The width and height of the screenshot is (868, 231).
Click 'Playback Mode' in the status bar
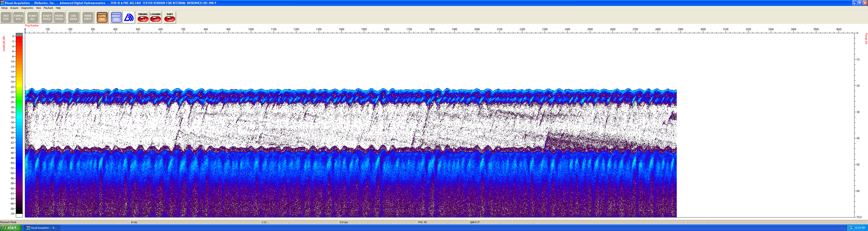8,222
